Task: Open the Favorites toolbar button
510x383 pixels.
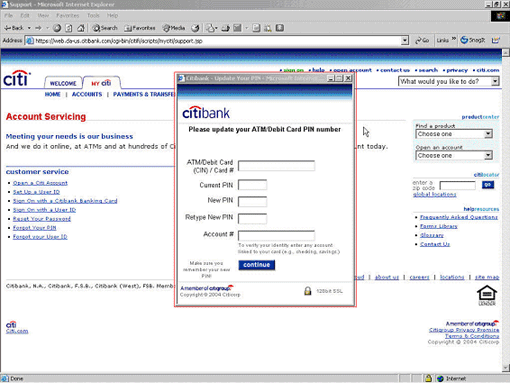Action: (x=139, y=28)
